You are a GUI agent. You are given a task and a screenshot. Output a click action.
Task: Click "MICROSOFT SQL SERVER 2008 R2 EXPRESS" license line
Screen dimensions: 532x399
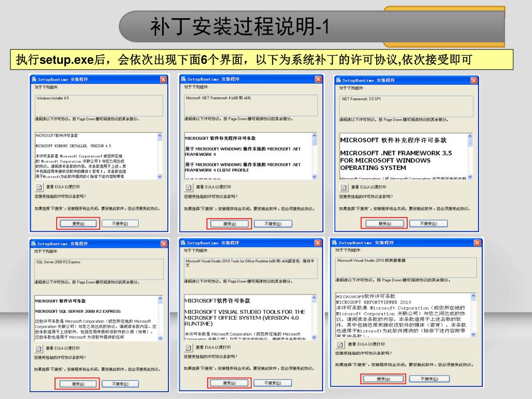point(78,311)
